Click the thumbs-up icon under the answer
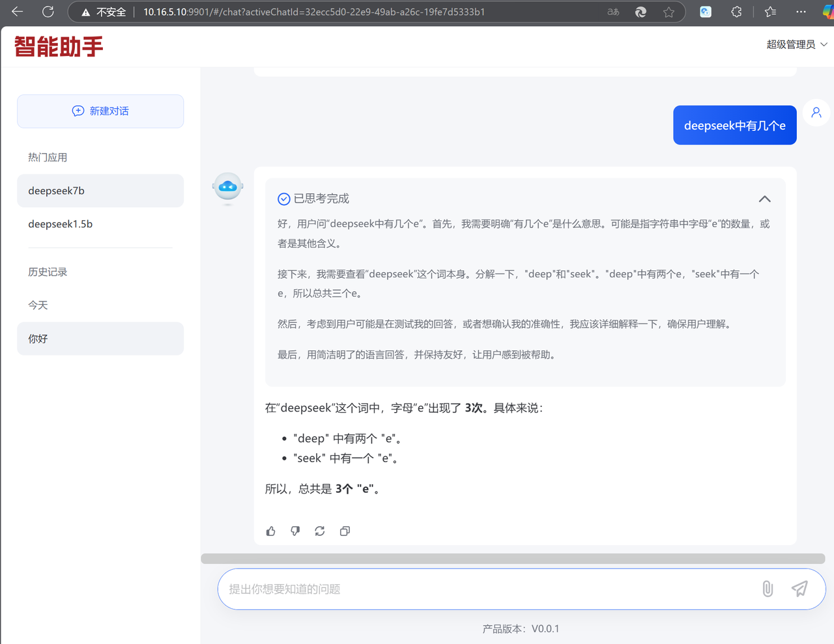Viewport: 834px width, 644px height. tap(271, 531)
